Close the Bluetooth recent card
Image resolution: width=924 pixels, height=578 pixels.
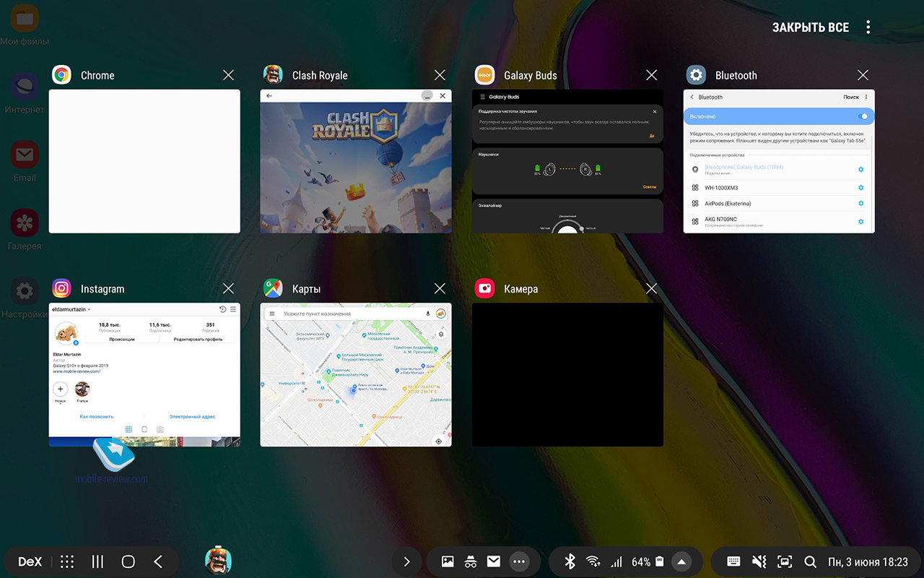(863, 75)
